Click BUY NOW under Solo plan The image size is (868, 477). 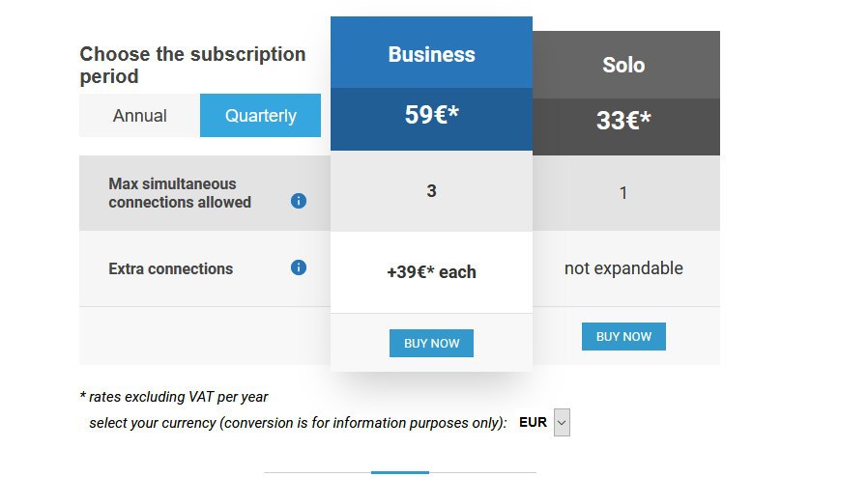pos(623,337)
